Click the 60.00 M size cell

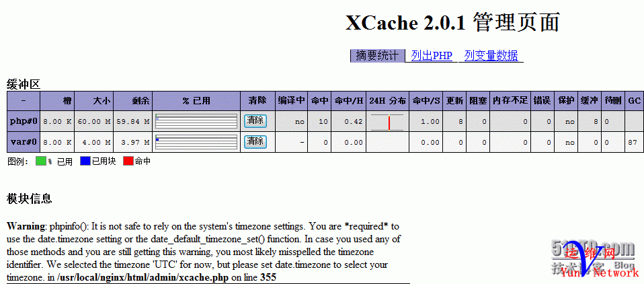pos(94,121)
